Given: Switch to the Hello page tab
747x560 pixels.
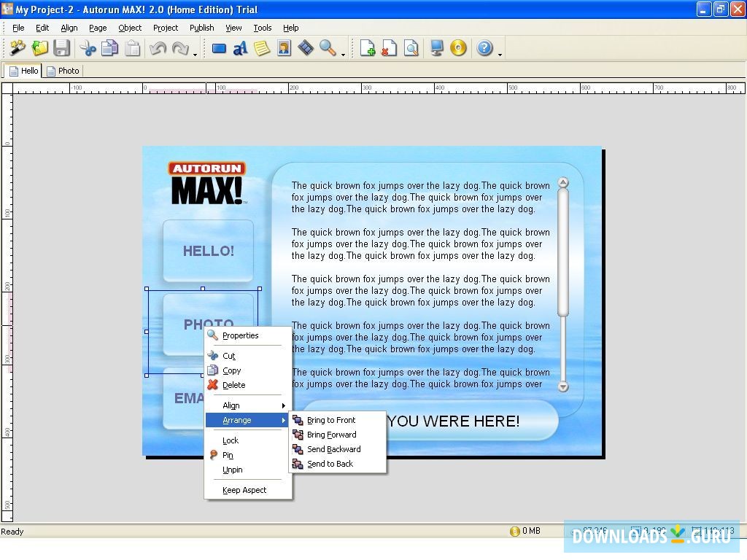Looking at the screenshot, I should (23, 71).
